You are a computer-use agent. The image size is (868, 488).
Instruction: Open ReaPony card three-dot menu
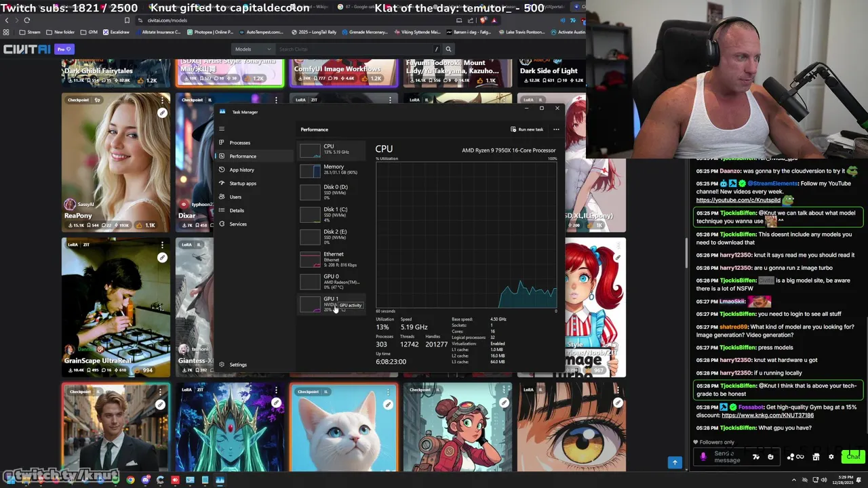pos(162,100)
